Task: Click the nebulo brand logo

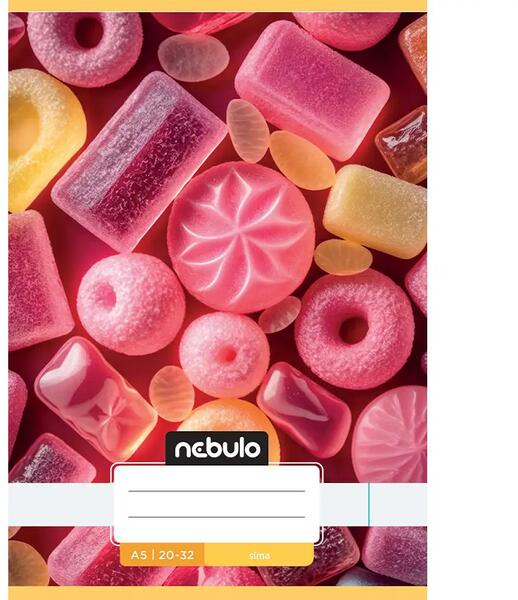Action: (x=217, y=448)
